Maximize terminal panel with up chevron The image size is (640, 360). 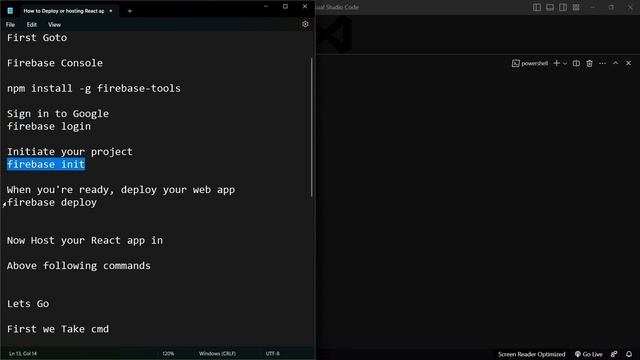pyautogui.click(x=616, y=63)
